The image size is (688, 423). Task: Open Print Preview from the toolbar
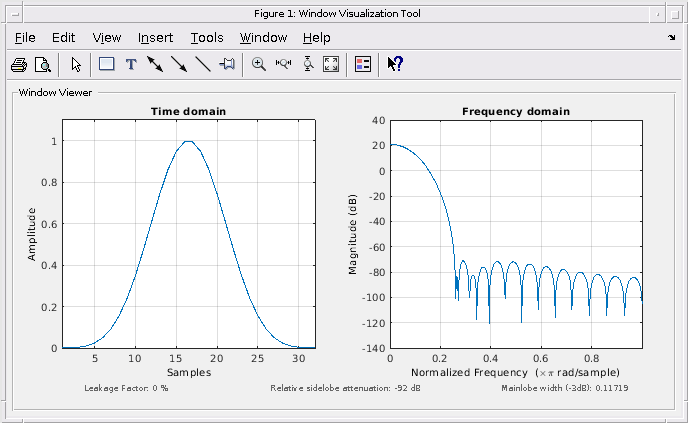pyautogui.click(x=43, y=65)
